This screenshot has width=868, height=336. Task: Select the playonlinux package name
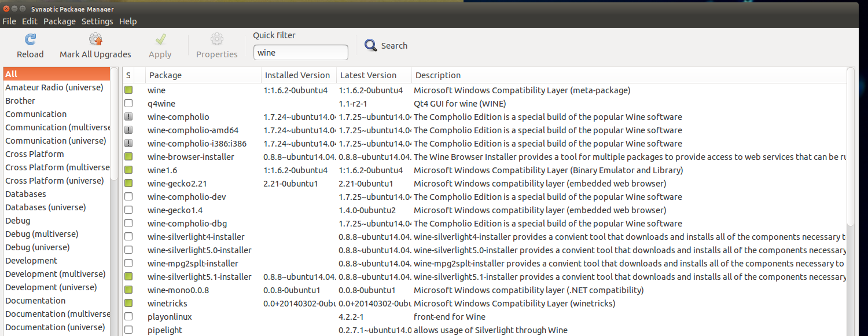pyautogui.click(x=170, y=317)
